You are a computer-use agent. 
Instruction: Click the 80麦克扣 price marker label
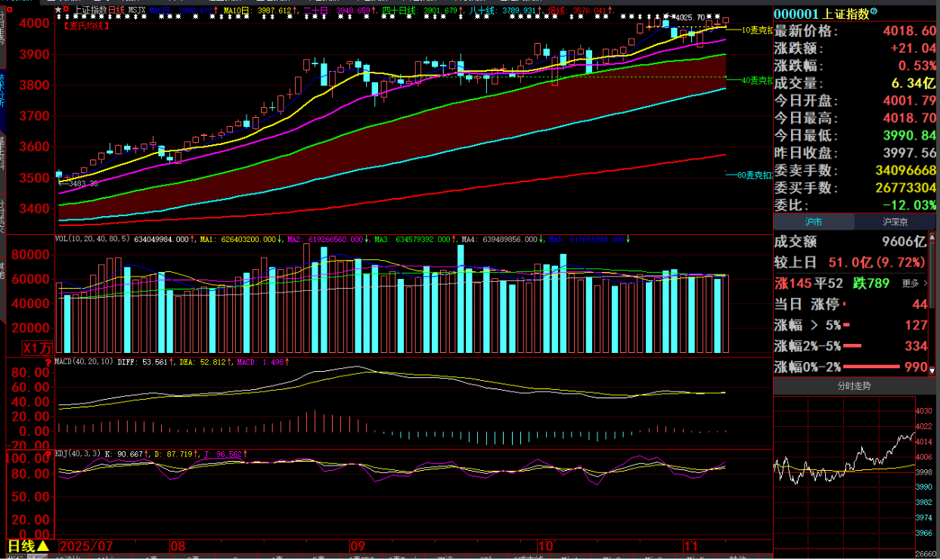758,175
